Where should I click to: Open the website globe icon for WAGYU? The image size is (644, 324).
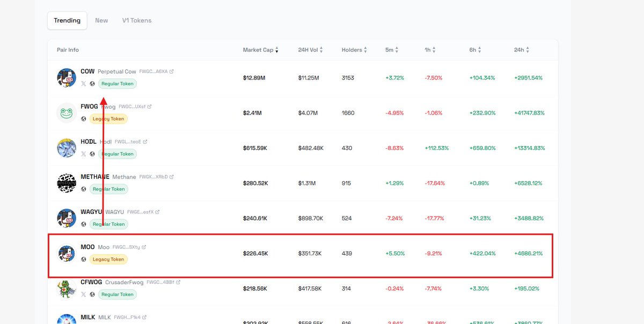83,224
